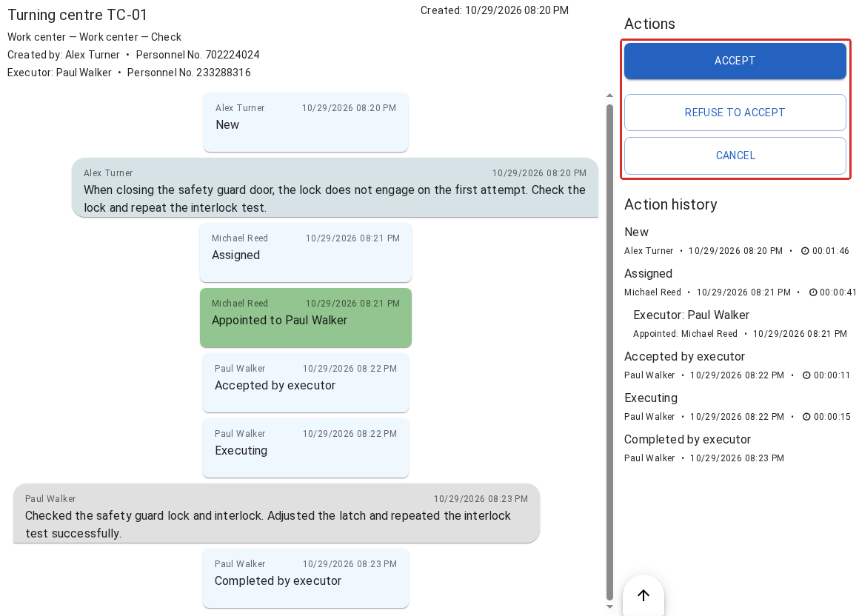
Task: Click 'New' entry in Action history
Action: pyautogui.click(x=637, y=232)
